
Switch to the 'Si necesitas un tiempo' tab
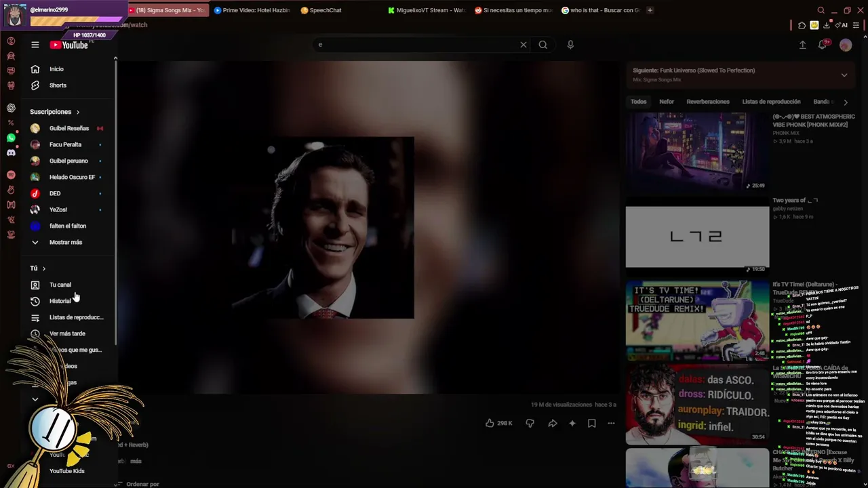click(x=514, y=10)
